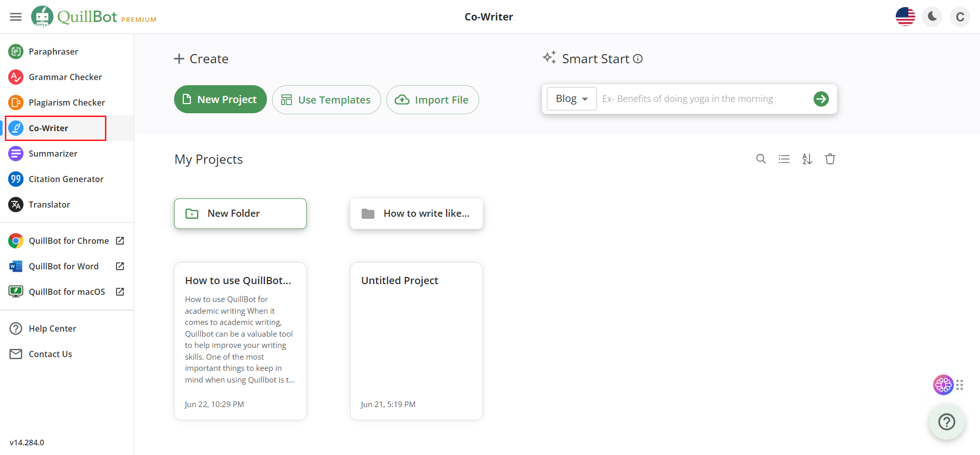Click the Paraphraser green icon
Viewport: 980px width, 455px height.
(x=16, y=52)
